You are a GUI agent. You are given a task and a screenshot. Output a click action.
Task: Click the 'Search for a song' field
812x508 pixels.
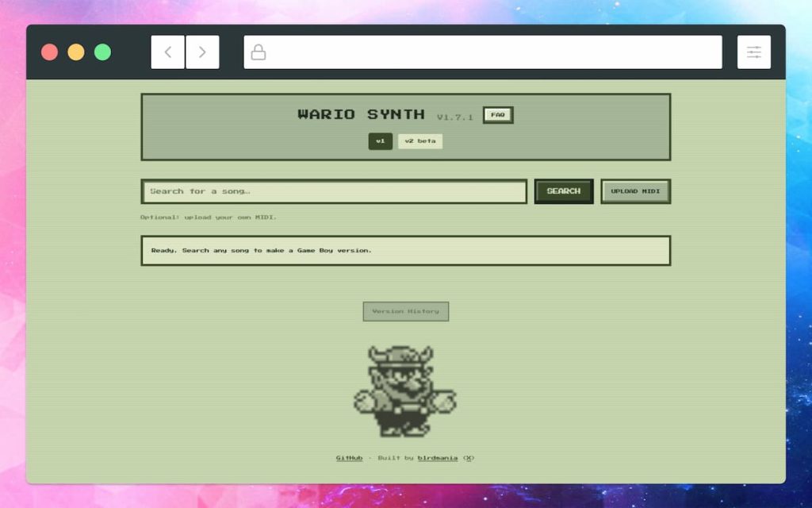click(334, 191)
